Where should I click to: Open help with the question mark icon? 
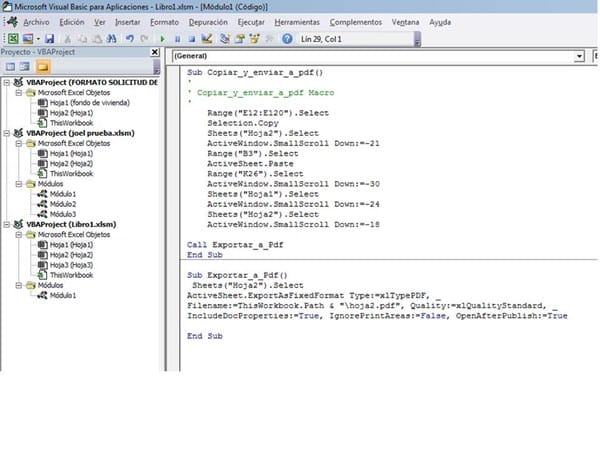click(x=286, y=38)
